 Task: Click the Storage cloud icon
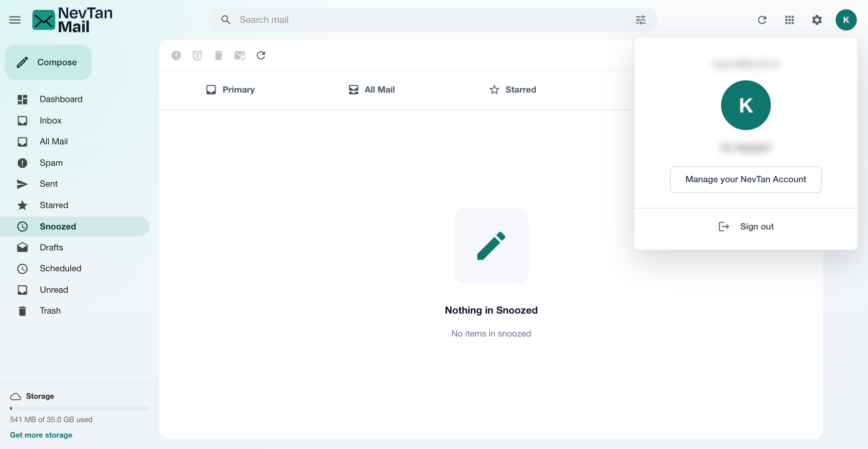pos(15,396)
